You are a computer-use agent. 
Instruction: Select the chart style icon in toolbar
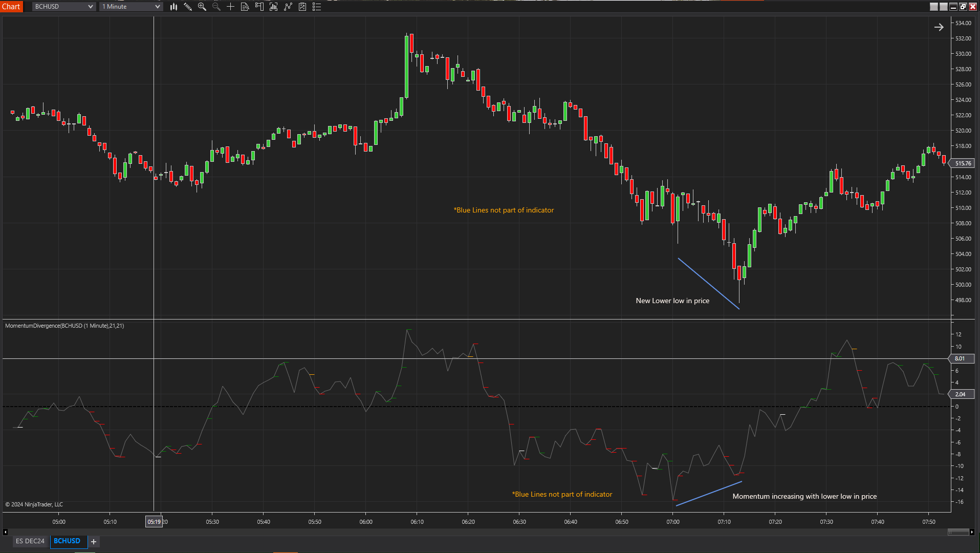173,7
